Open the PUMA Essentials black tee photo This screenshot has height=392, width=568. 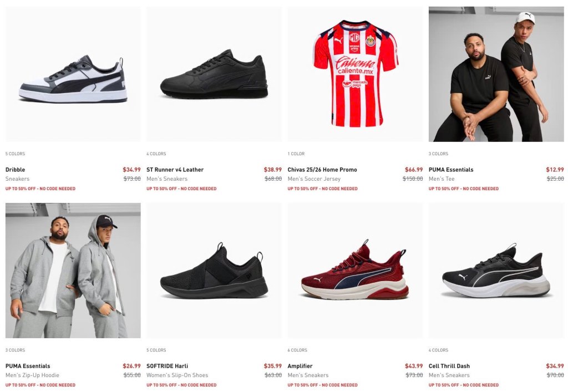pyautogui.click(x=496, y=74)
